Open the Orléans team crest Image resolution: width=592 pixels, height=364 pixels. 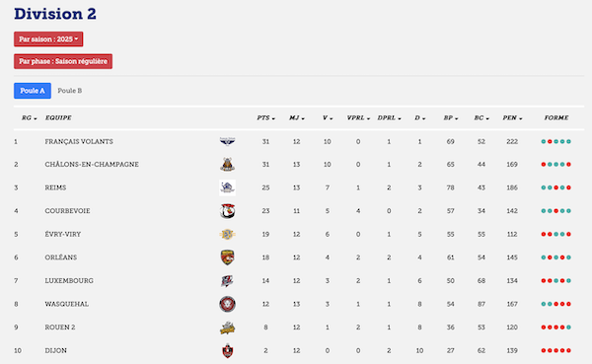(227, 257)
